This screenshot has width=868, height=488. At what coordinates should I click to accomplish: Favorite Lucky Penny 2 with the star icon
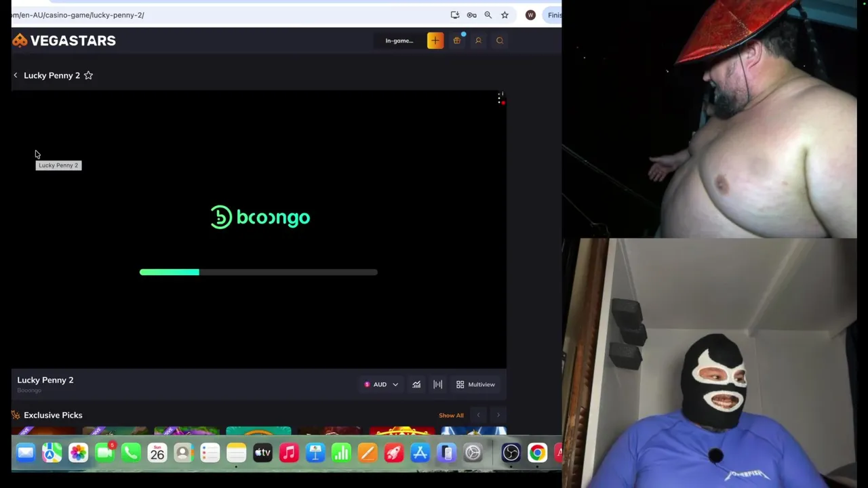pos(88,75)
